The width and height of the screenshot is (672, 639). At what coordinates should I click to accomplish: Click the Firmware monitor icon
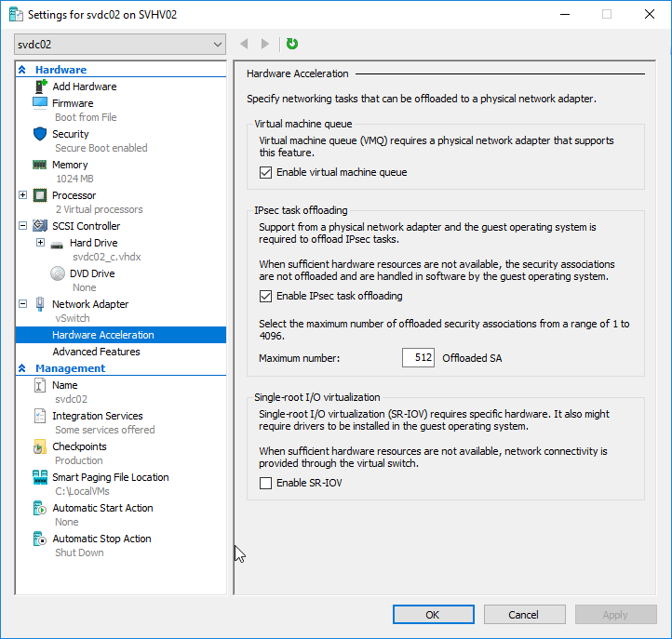click(40, 103)
